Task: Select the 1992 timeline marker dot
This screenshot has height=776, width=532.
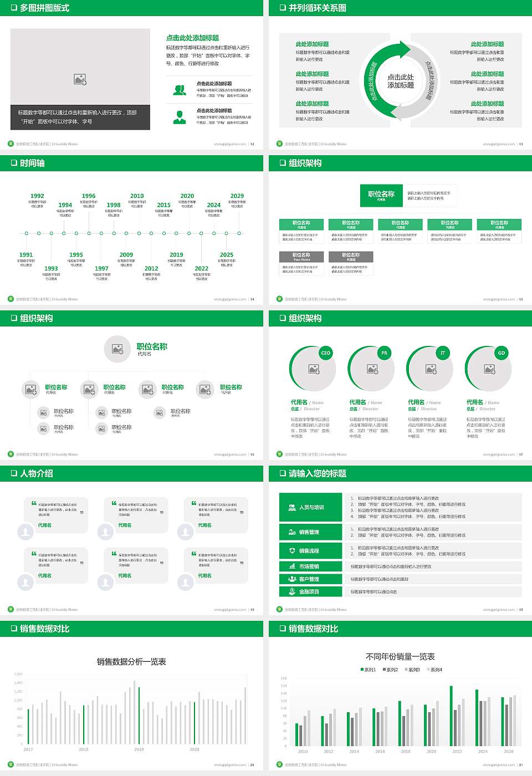Action: point(38,233)
